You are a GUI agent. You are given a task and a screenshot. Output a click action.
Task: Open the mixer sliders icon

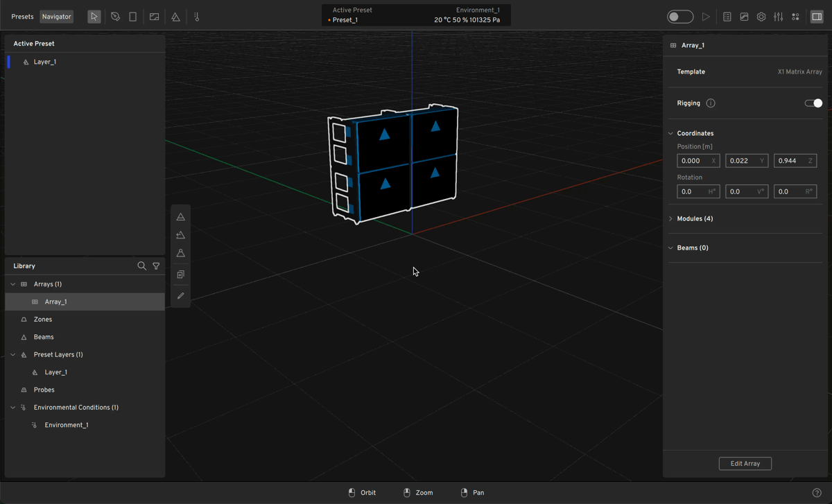[x=778, y=17]
